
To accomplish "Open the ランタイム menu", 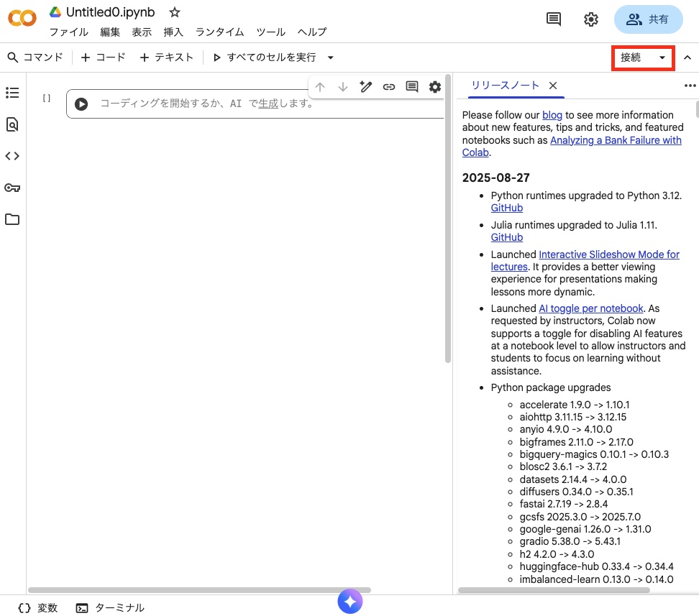I will pos(219,32).
